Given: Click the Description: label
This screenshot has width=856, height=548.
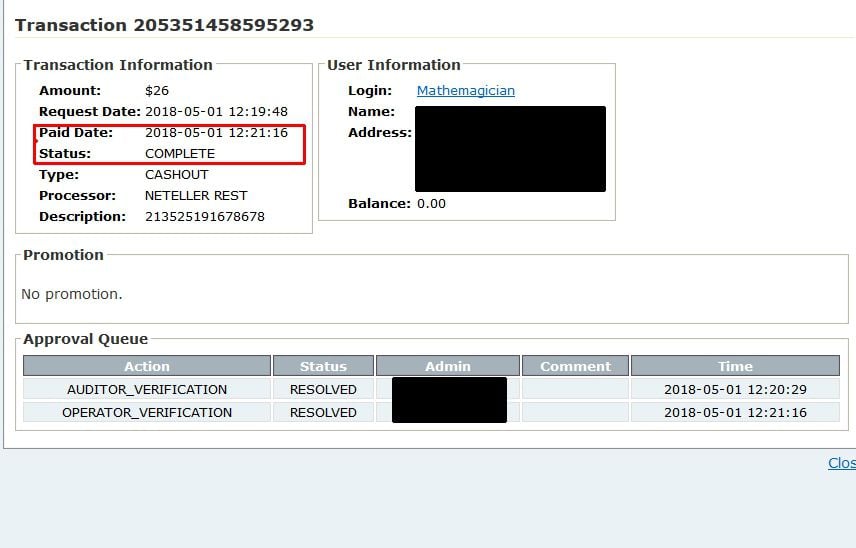Looking at the screenshot, I should 82,217.
